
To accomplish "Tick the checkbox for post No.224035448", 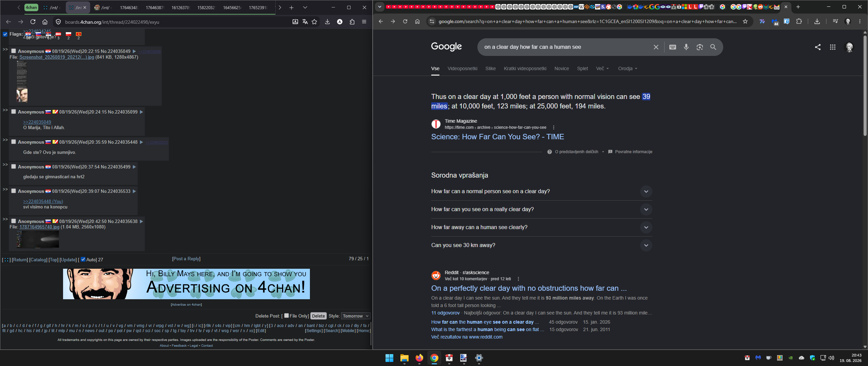I will (14, 142).
